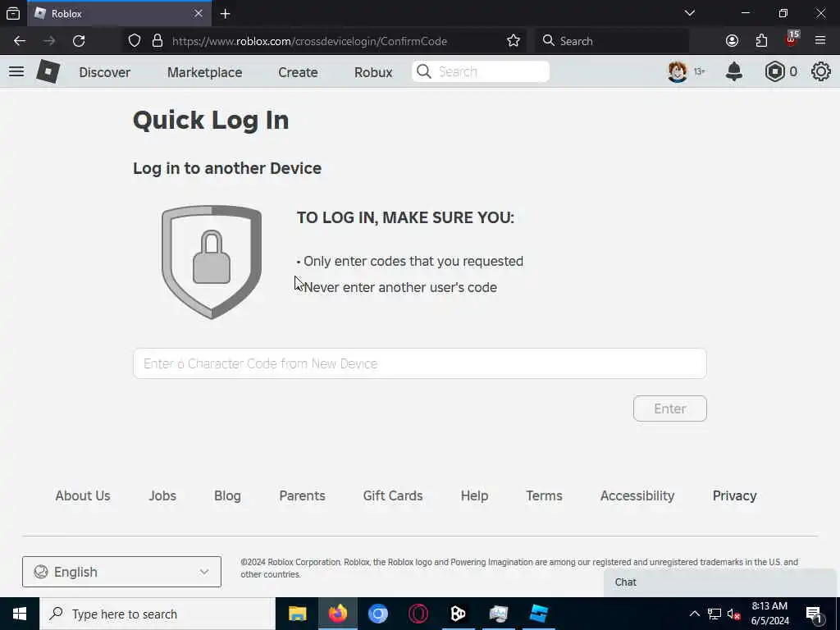Open the user avatar profile icon
Viewport: 840px width, 630px height.
pos(677,71)
